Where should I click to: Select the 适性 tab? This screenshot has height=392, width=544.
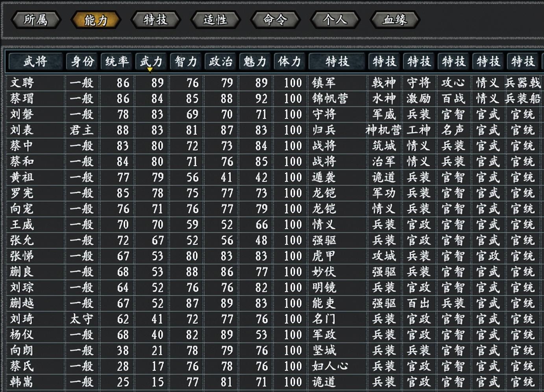coord(215,20)
